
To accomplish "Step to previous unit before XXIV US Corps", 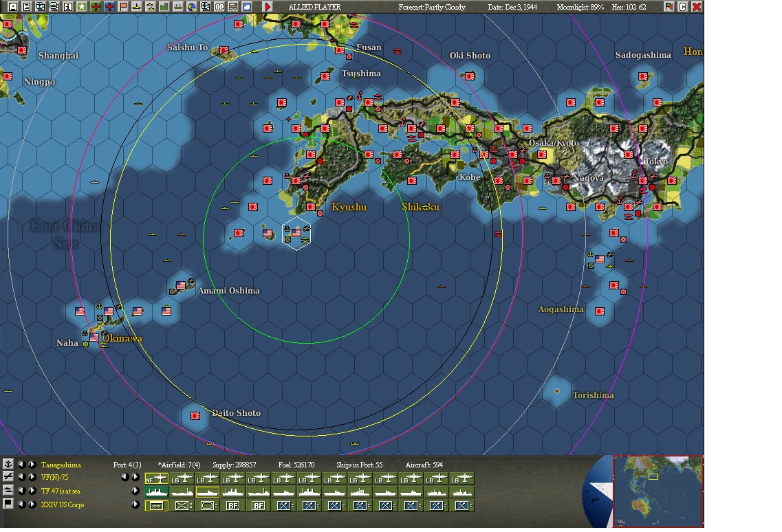I will [x=21, y=504].
